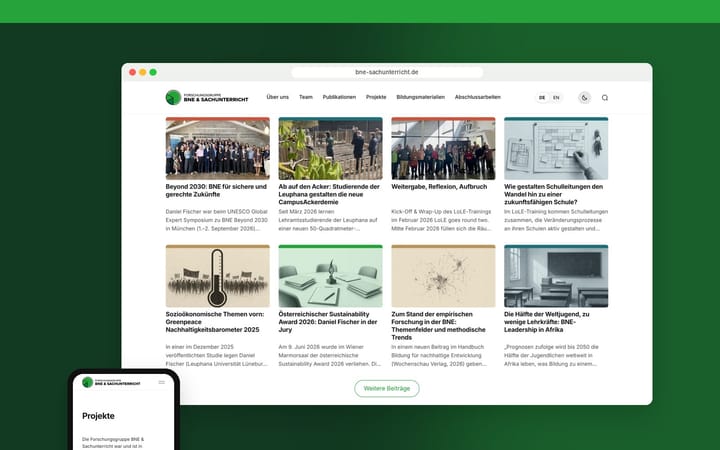This screenshot has width=720, height=450.
Task: Open headline Weitergabe, Reflexion, Aufbruch
Action: 439,187
